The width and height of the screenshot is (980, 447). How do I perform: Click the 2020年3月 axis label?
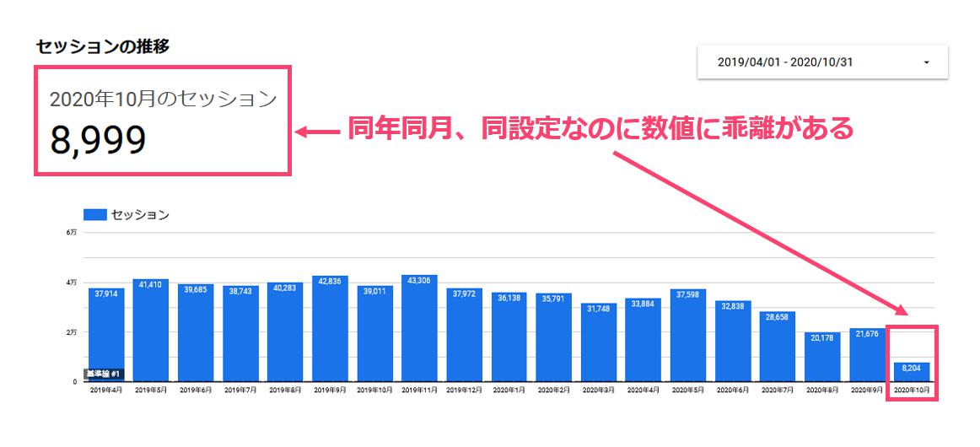coord(599,390)
